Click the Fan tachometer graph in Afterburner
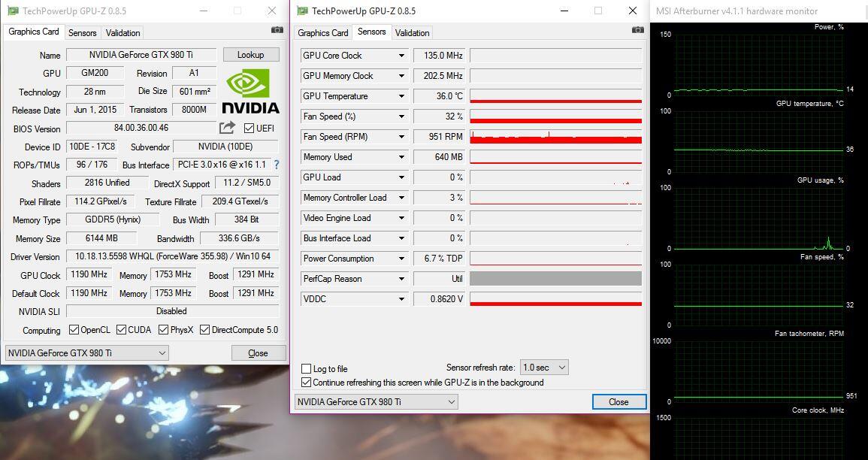This screenshot has height=460, width=868. pyautogui.click(x=758, y=371)
